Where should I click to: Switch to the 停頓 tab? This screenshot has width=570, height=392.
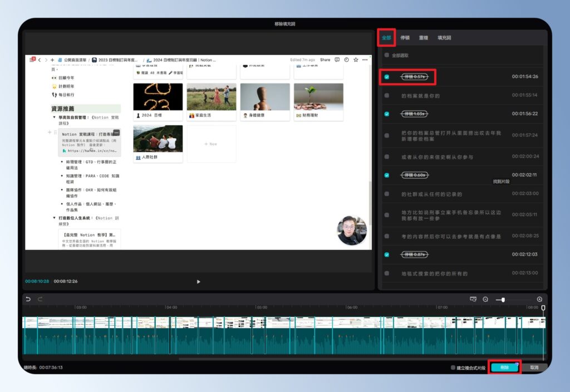(405, 38)
